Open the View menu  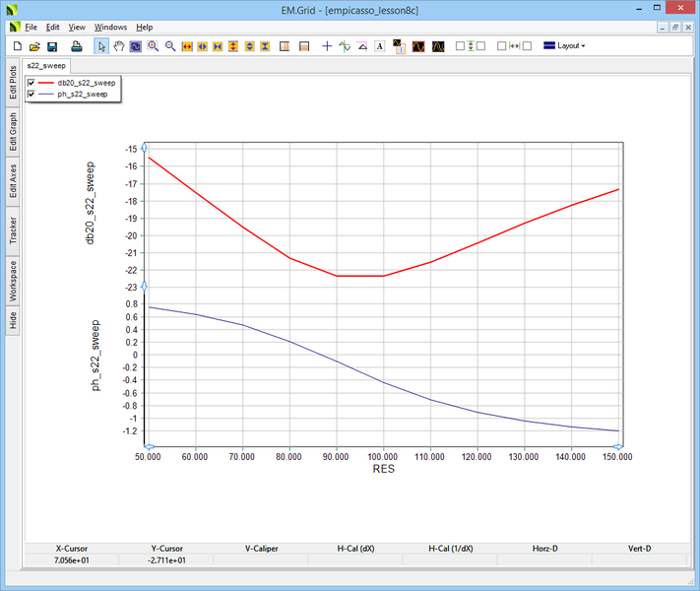coord(77,27)
